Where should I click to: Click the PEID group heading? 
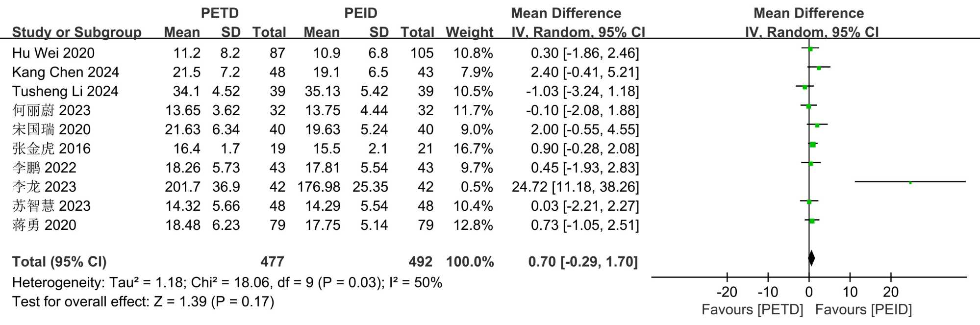tap(360, 13)
